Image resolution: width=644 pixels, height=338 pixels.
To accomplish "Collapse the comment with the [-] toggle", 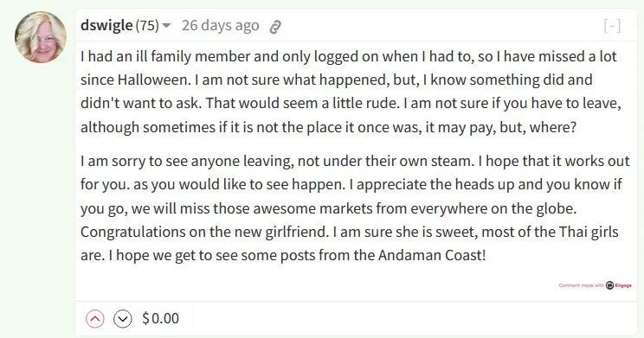I will click(x=612, y=26).
